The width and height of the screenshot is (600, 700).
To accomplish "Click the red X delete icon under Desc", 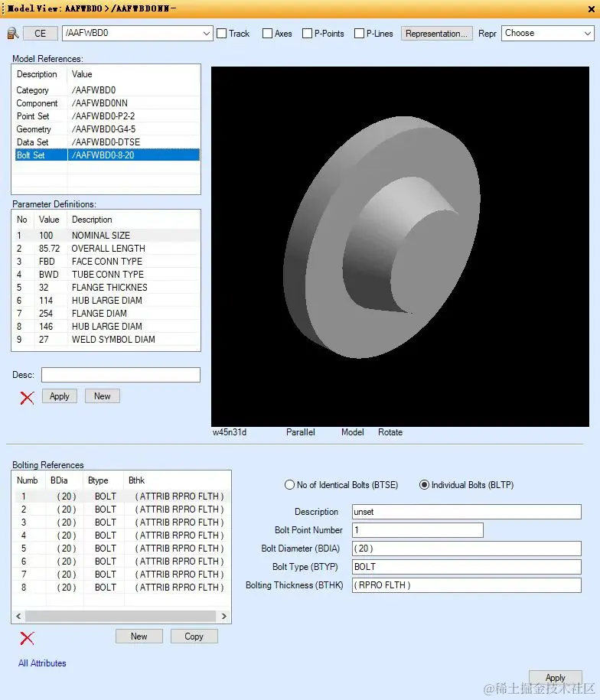I will (28, 397).
